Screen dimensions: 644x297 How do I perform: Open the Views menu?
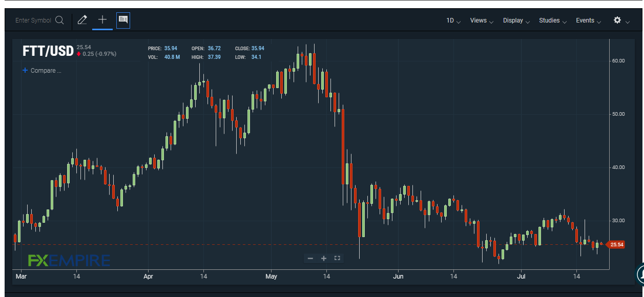coord(482,20)
